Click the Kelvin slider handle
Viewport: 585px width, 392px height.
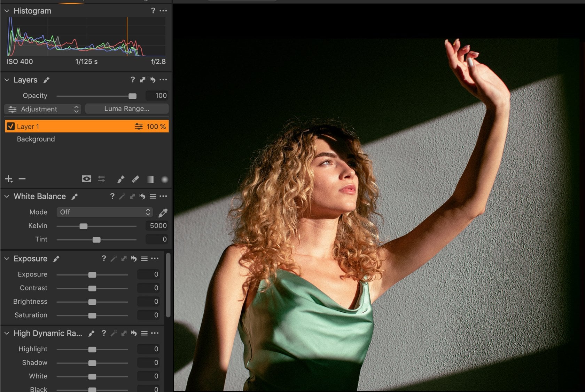tap(84, 226)
